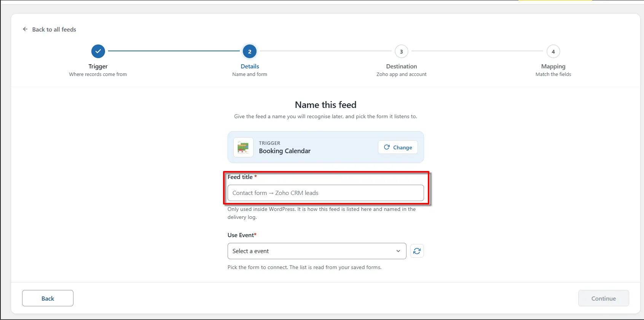Viewport: 644px width, 320px height.
Task: Click the 'Give the feed a name' subtitle
Action: click(325, 116)
